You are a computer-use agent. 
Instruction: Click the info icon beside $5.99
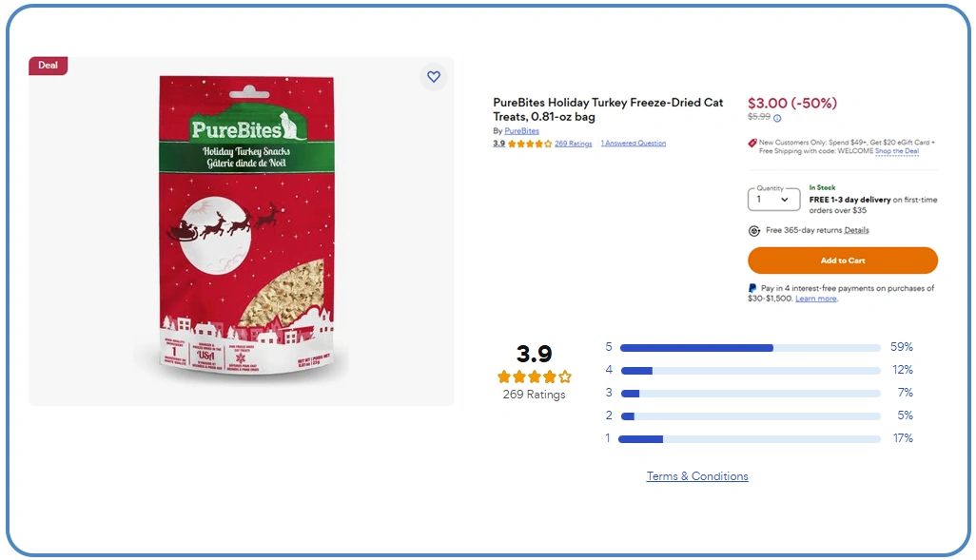click(x=777, y=118)
